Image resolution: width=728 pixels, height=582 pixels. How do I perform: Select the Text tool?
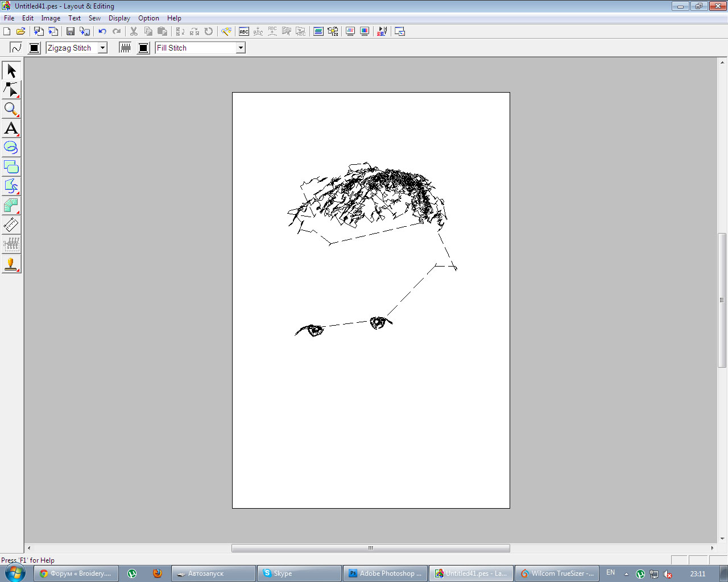click(x=11, y=128)
